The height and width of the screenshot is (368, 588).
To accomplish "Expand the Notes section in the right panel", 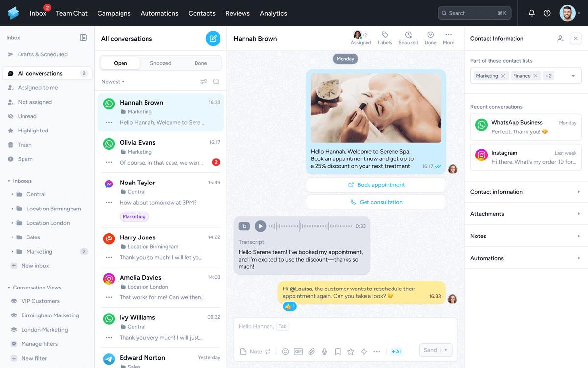I will [x=525, y=236].
